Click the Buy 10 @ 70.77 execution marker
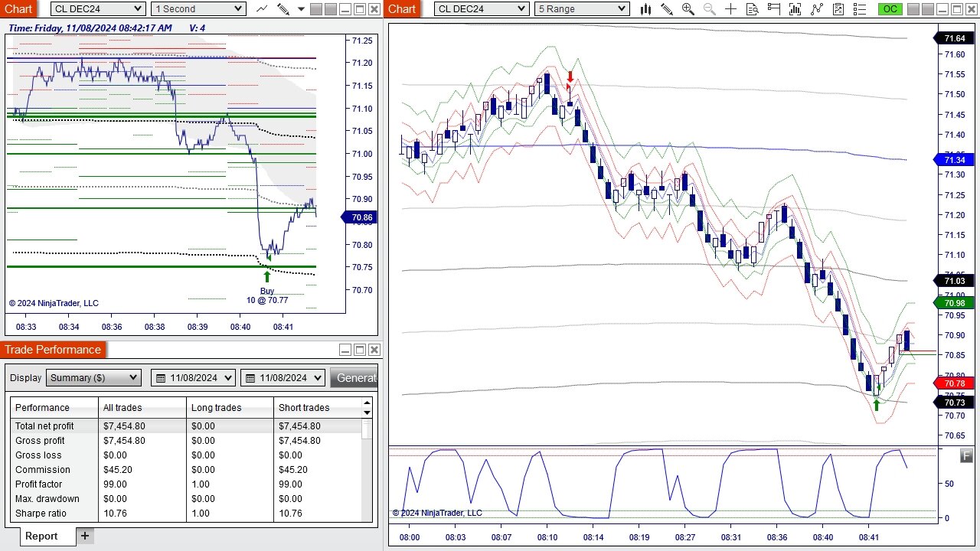The width and height of the screenshot is (980, 551). (267, 295)
